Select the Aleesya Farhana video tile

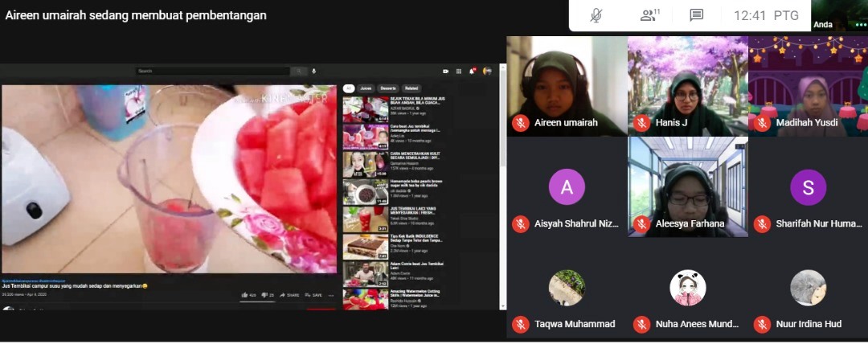(687, 186)
